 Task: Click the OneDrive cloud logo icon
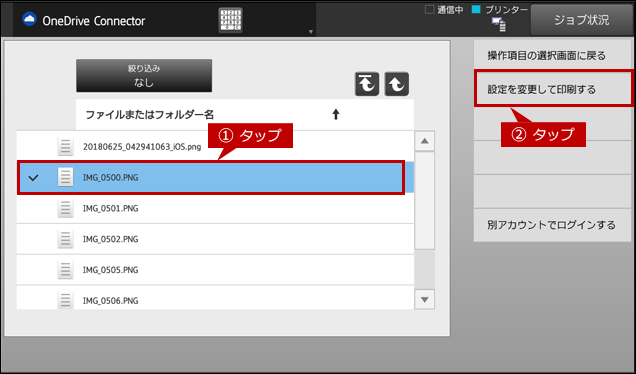[x=29, y=19]
